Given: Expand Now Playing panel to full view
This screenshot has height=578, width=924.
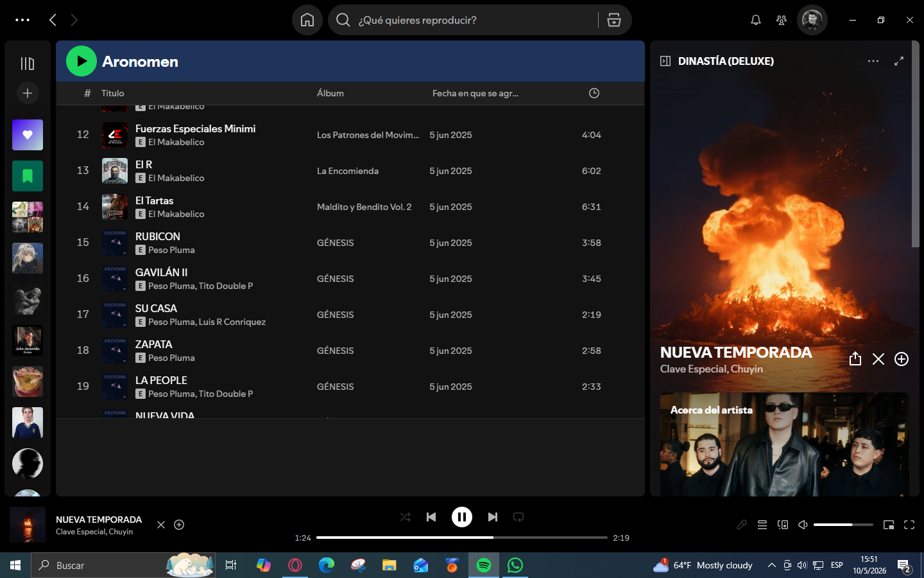Looking at the screenshot, I should (x=899, y=61).
